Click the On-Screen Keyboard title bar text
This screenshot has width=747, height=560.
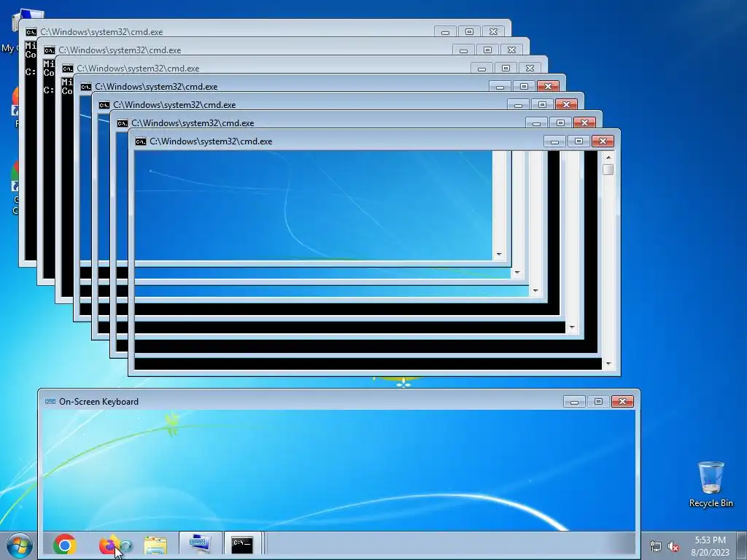98,402
